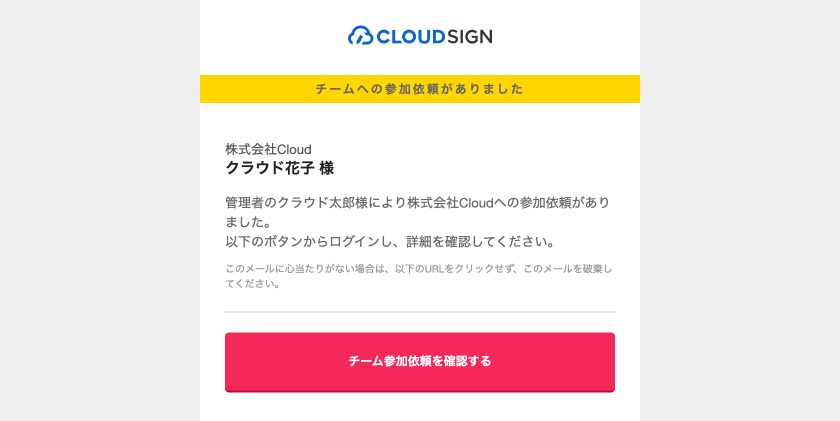Select the recipient name クラウド花子
Viewport: 840px width, 421px height.
click(x=268, y=168)
